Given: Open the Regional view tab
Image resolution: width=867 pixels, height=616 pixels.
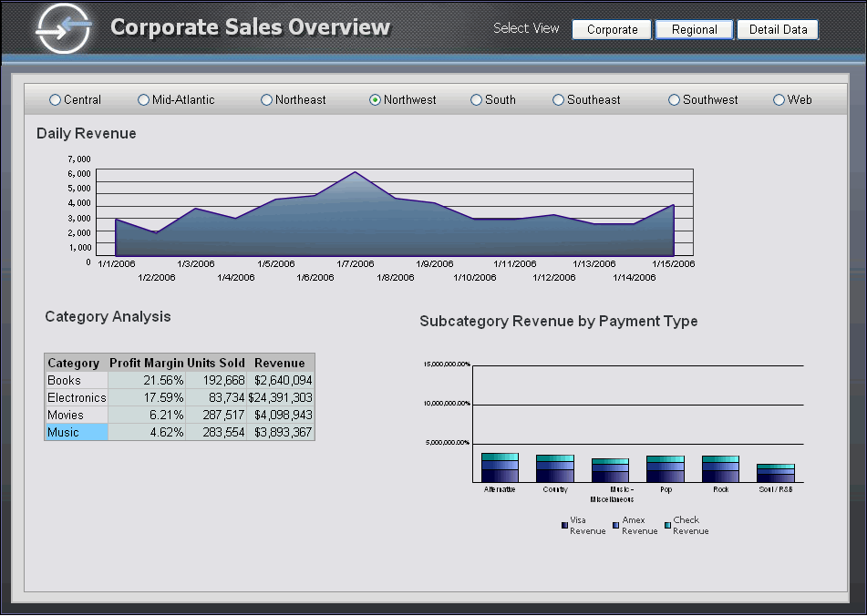Looking at the screenshot, I should (694, 30).
